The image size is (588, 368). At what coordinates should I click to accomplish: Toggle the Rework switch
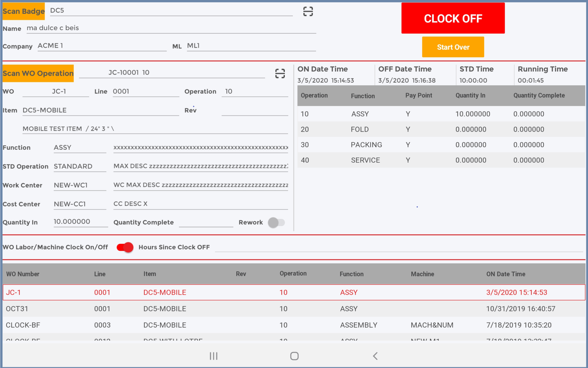(x=276, y=222)
